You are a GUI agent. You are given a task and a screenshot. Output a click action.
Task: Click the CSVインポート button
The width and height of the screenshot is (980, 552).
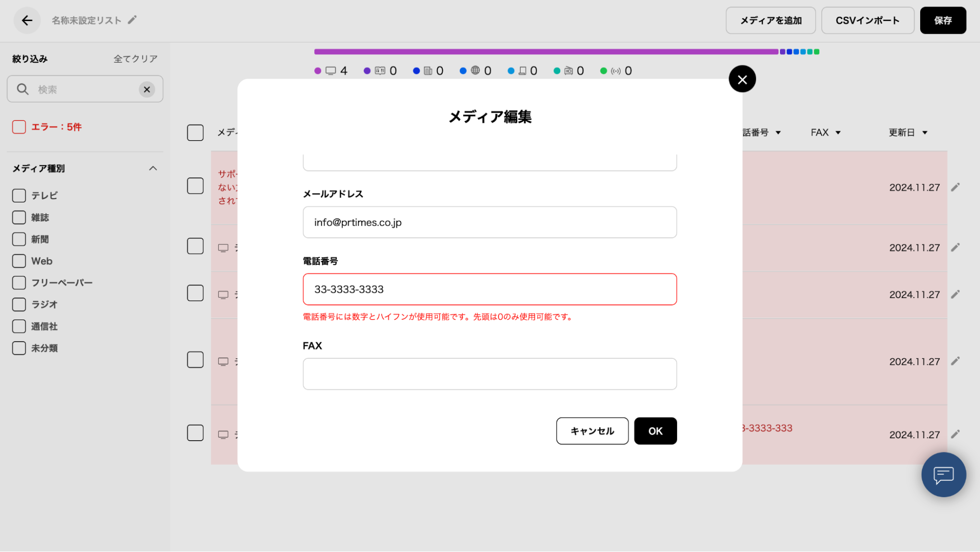pos(867,21)
